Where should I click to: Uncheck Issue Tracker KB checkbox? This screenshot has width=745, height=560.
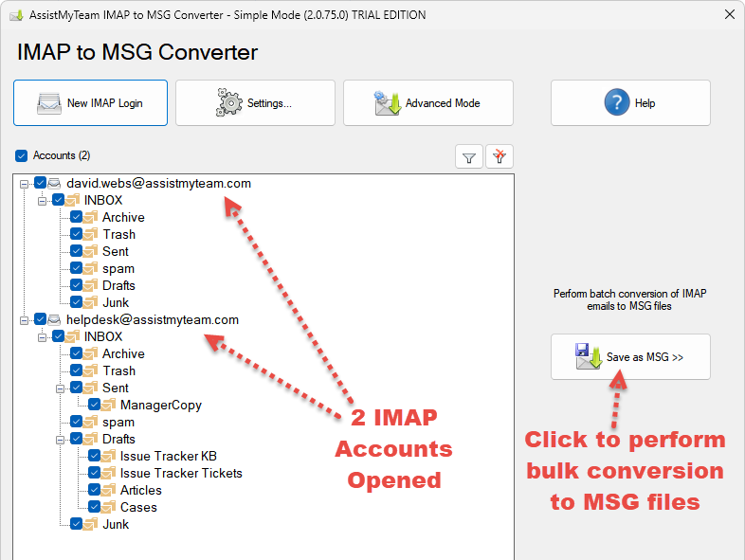(94, 456)
